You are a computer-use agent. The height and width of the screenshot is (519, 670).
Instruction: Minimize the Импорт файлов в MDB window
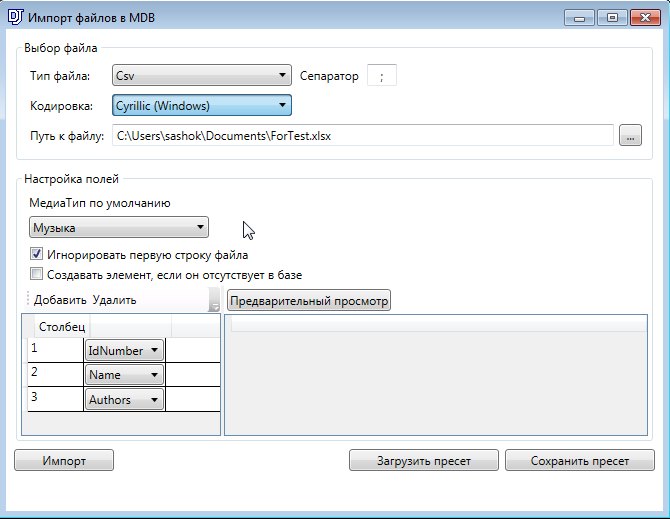[x=579, y=18]
